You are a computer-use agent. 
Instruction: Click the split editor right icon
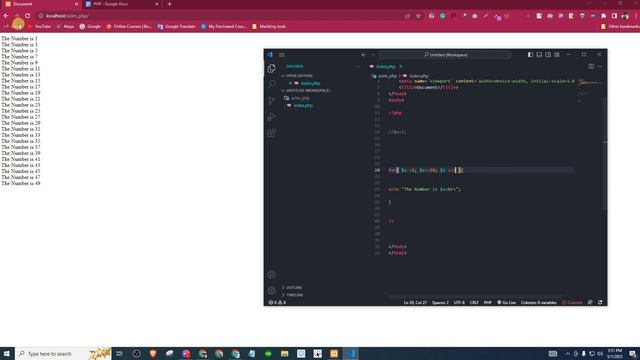pos(591,66)
